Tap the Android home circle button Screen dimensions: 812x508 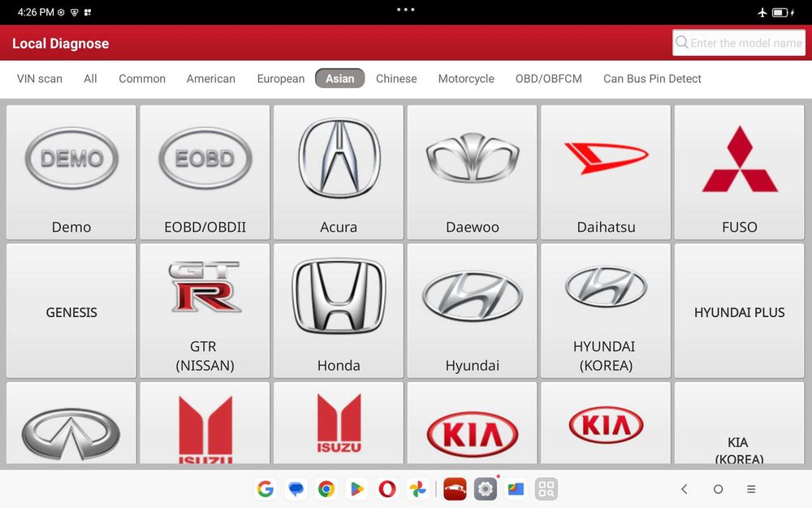click(x=718, y=488)
